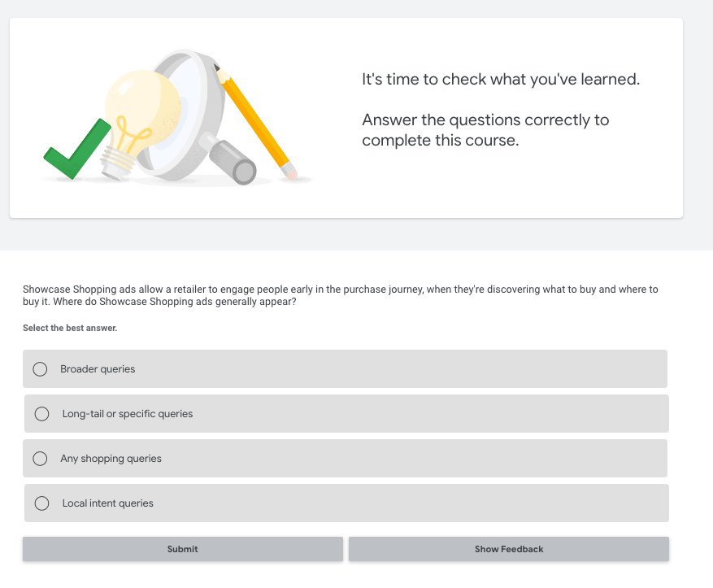
Task: Click the pencil's pink eraser tip
Action: coord(289,172)
